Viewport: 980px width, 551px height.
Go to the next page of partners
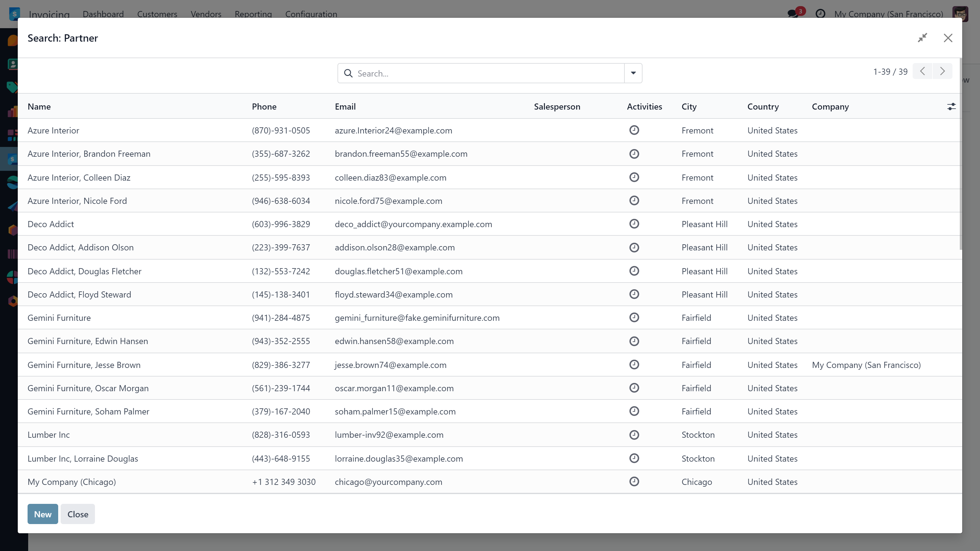pos(942,71)
